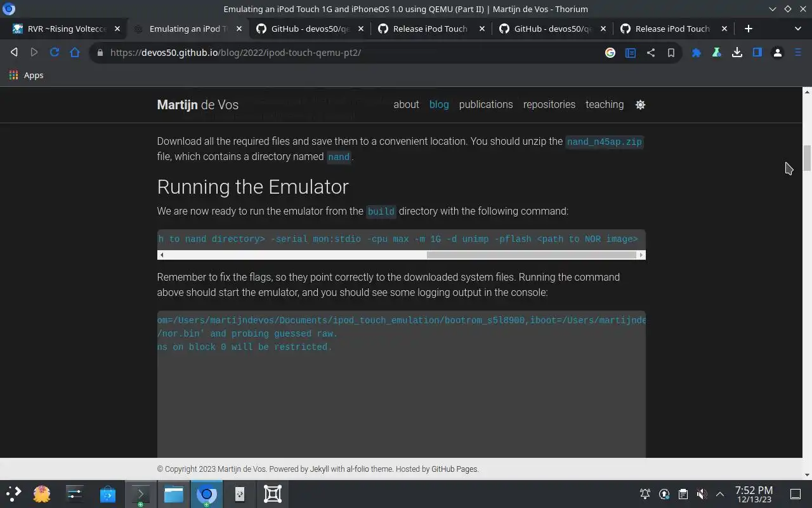Open reader mode for this page
Viewport: 812px width, 508px height.
(x=631, y=53)
